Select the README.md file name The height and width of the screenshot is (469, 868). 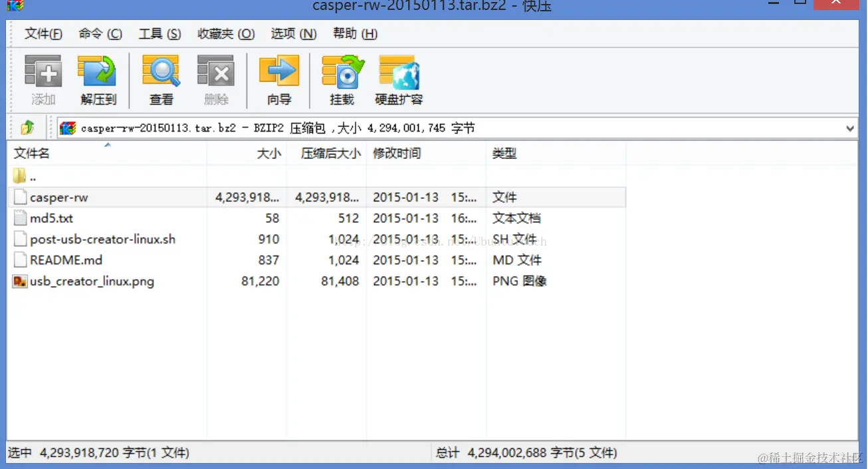click(66, 260)
